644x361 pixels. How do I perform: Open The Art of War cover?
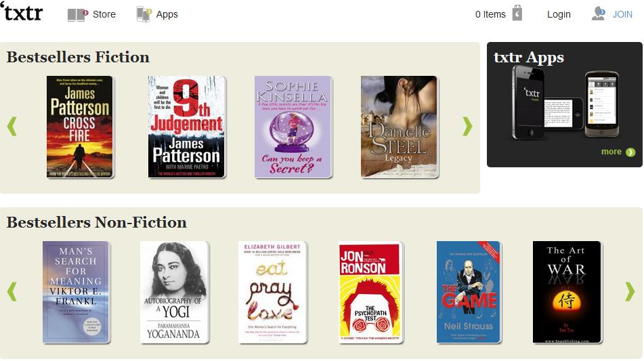(567, 292)
